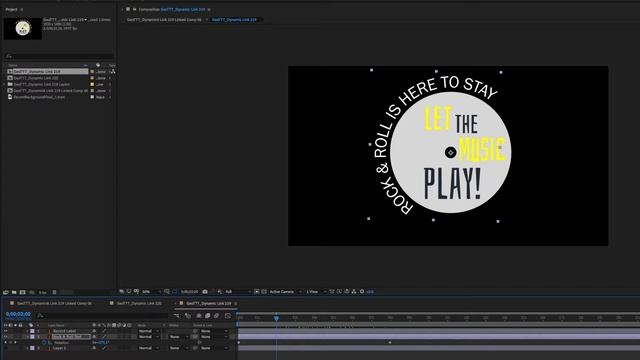The height and width of the screenshot is (360, 640).
Task: Toggle the Transparency Grid button
Action: point(264,291)
